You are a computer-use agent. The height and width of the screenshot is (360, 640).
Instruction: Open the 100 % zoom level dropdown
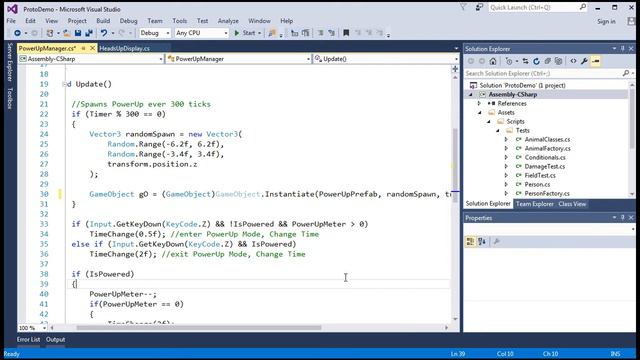(x=44, y=328)
